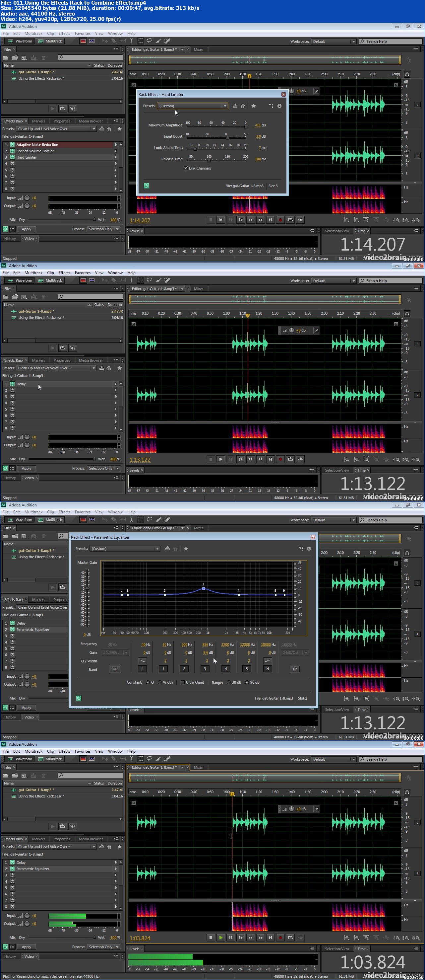The image size is (425, 980).
Task: Favorite star icon in Hard Limiter dialog
Action: click(x=254, y=106)
